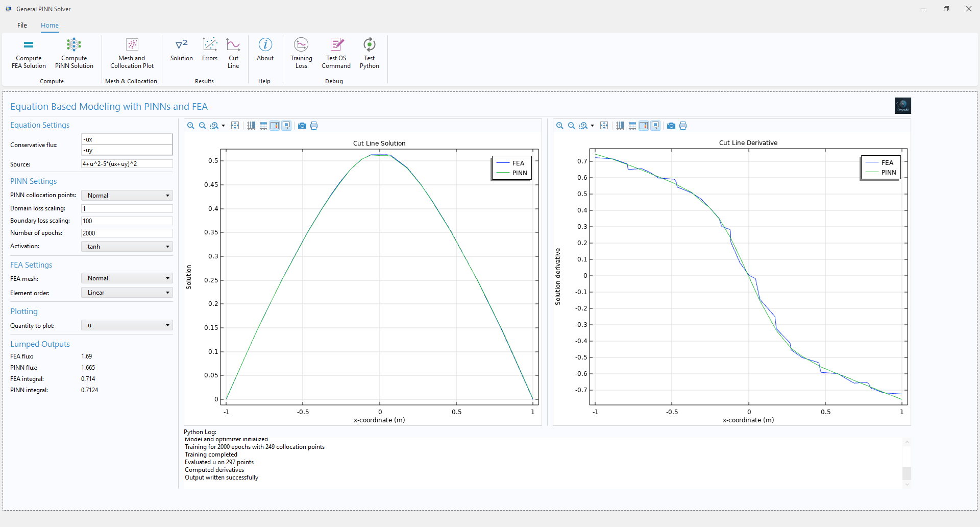Show the Training Loss plot

(301, 53)
